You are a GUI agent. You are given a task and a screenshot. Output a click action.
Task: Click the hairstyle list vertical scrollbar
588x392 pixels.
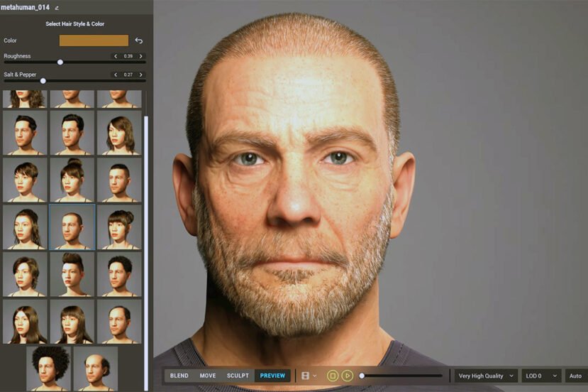tap(146, 254)
